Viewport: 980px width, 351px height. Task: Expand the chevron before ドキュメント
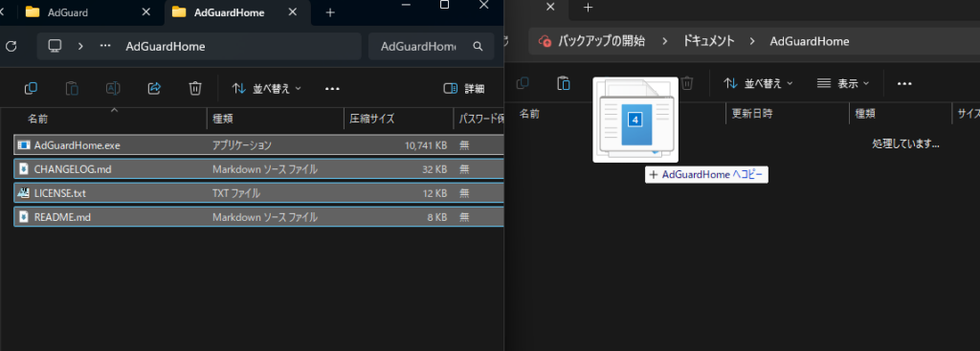point(664,42)
